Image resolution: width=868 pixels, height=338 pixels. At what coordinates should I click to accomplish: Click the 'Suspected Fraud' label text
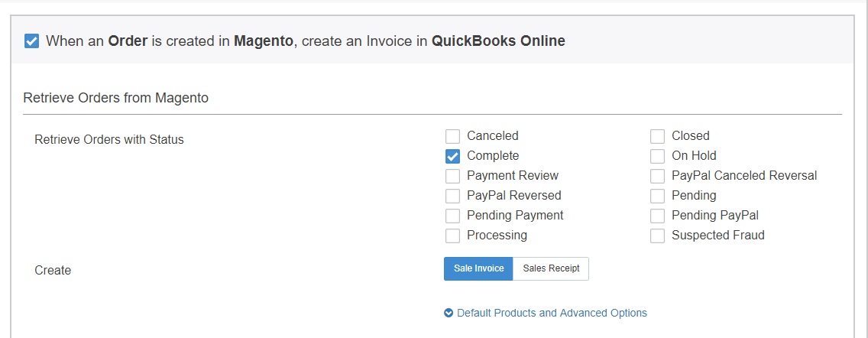(718, 235)
